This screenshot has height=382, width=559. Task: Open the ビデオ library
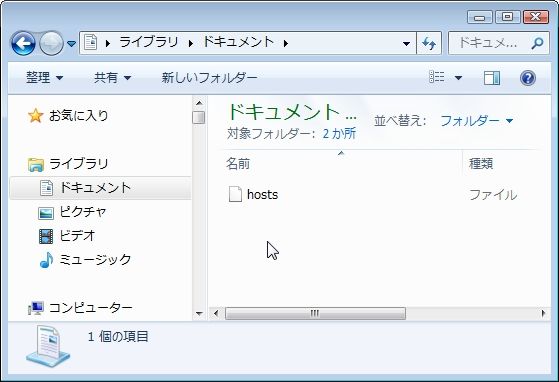click(x=77, y=236)
